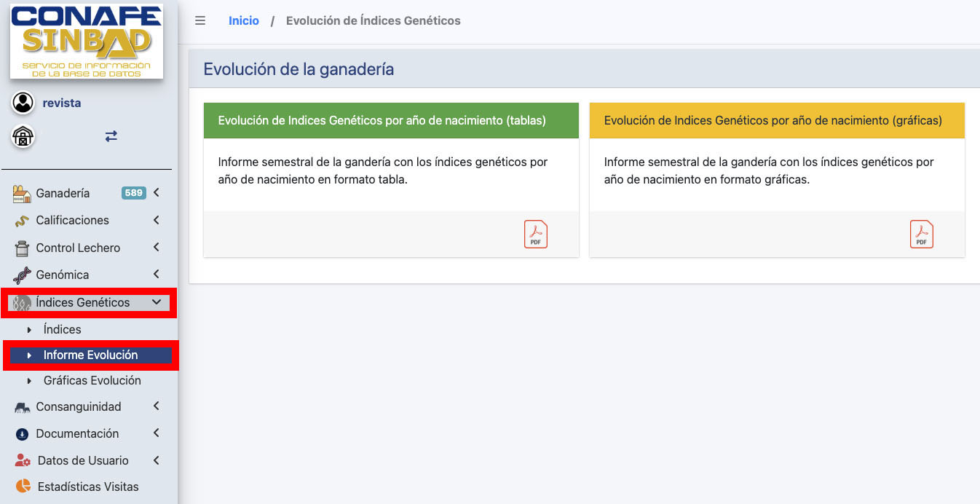Collapse the Índices Genéticos section
The height and width of the screenshot is (504, 980).
pyautogui.click(x=156, y=302)
